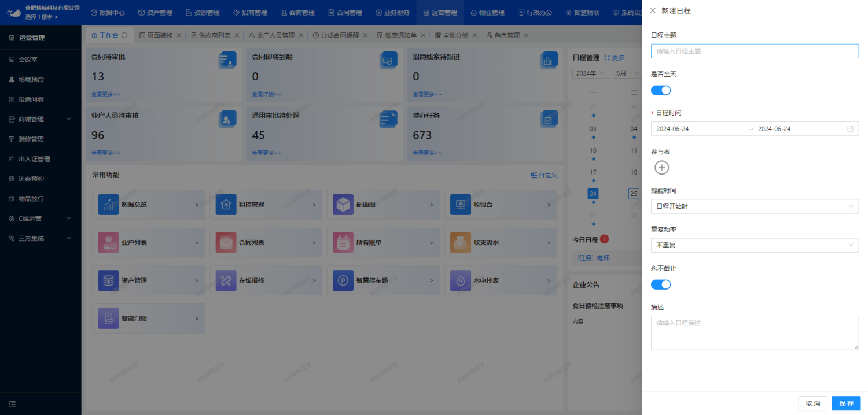Click 查看更多 under 待办任务
The image size is (868, 415).
(427, 153)
